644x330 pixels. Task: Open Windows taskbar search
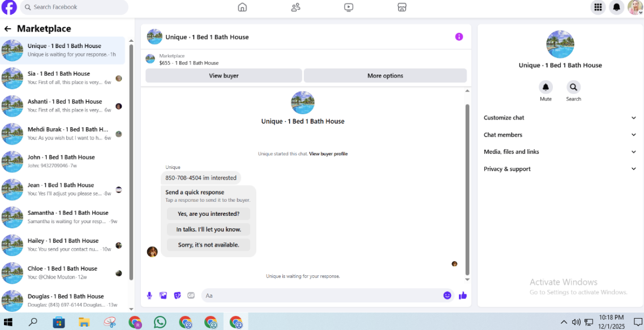(33, 322)
